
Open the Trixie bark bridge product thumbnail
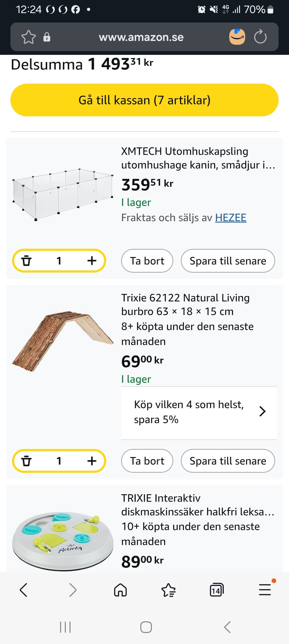[x=63, y=341]
